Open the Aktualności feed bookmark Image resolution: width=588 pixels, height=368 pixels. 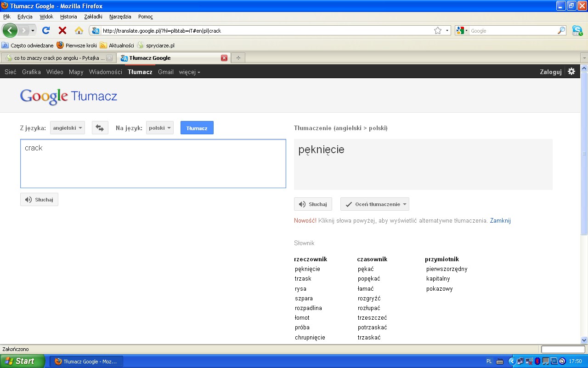(x=117, y=46)
